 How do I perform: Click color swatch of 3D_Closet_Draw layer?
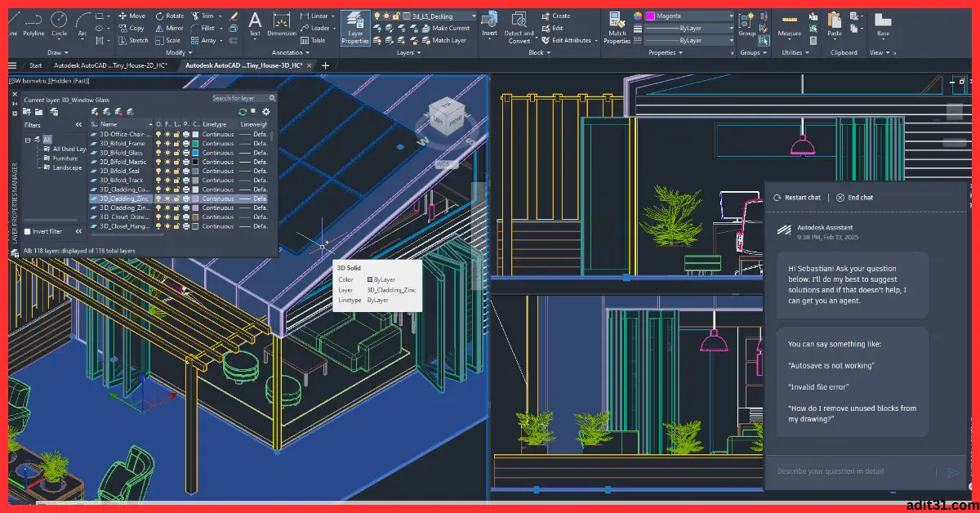195,217
